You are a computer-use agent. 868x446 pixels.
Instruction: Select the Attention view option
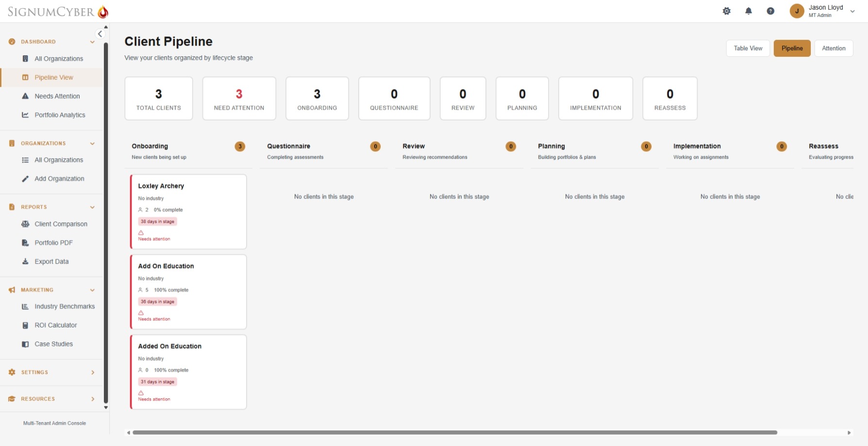[834, 48]
